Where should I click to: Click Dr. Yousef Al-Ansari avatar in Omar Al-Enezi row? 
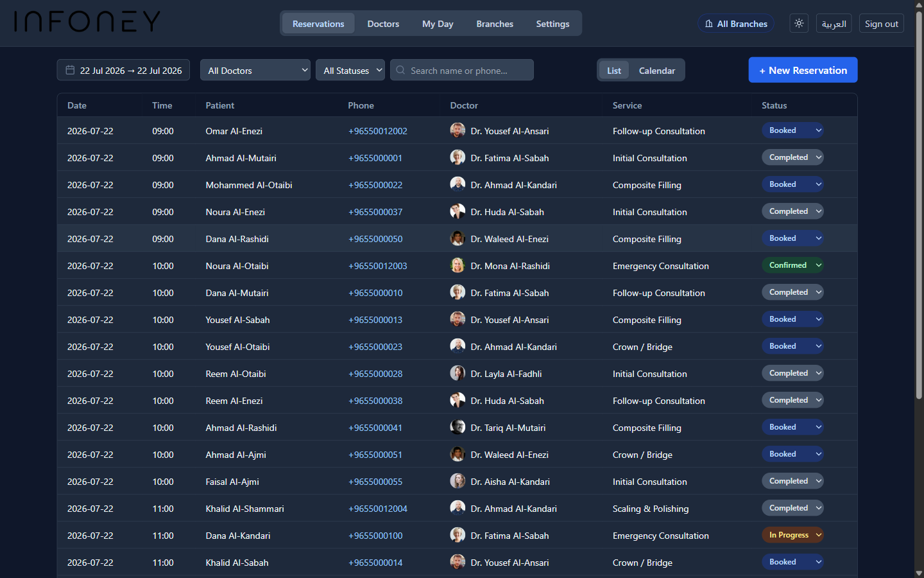coord(458,130)
